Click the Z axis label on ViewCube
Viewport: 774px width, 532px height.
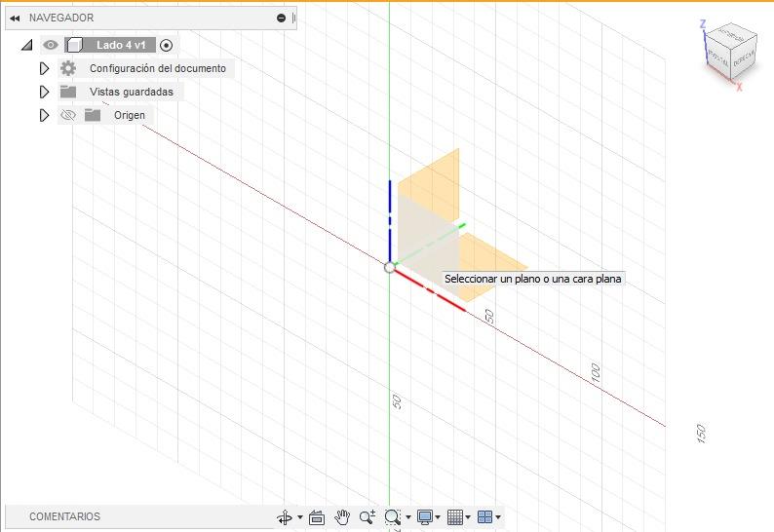click(x=703, y=24)
